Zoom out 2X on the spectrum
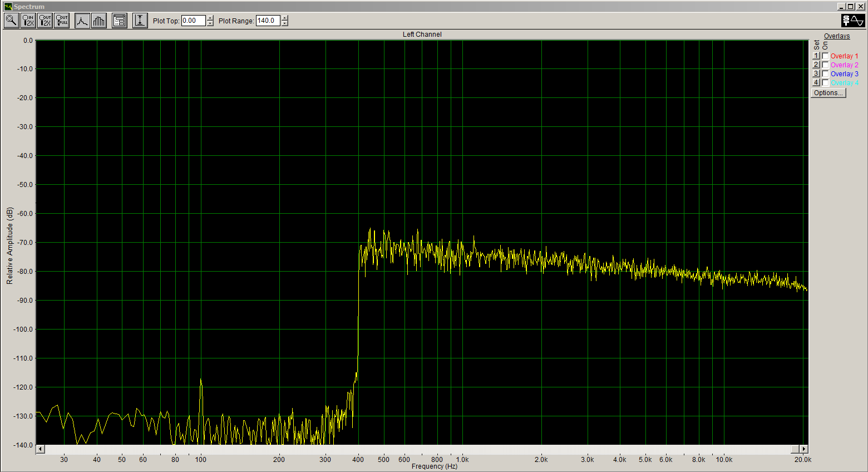 tap(45, 21)
